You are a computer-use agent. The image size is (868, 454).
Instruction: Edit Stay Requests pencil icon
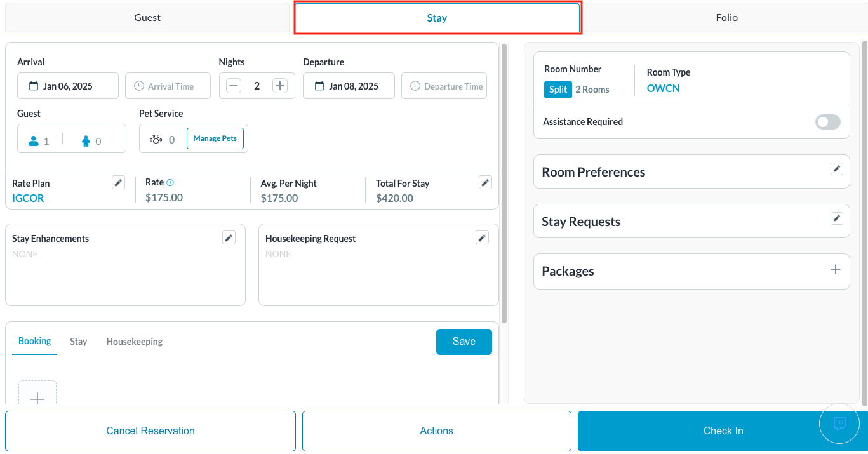[x=837, y=218]
